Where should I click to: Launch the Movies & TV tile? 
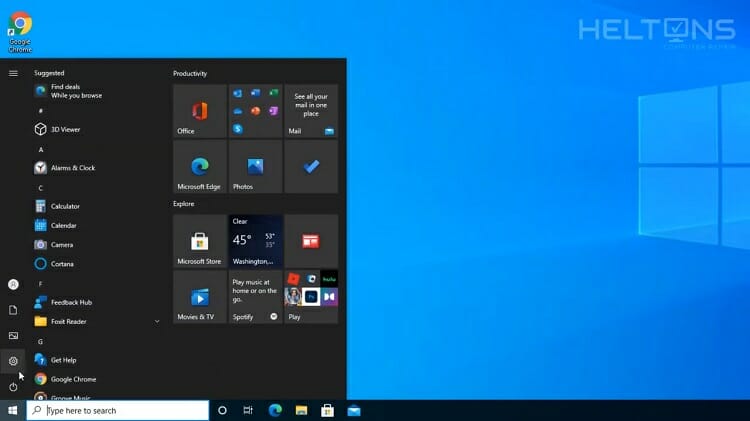click(200, 297)
